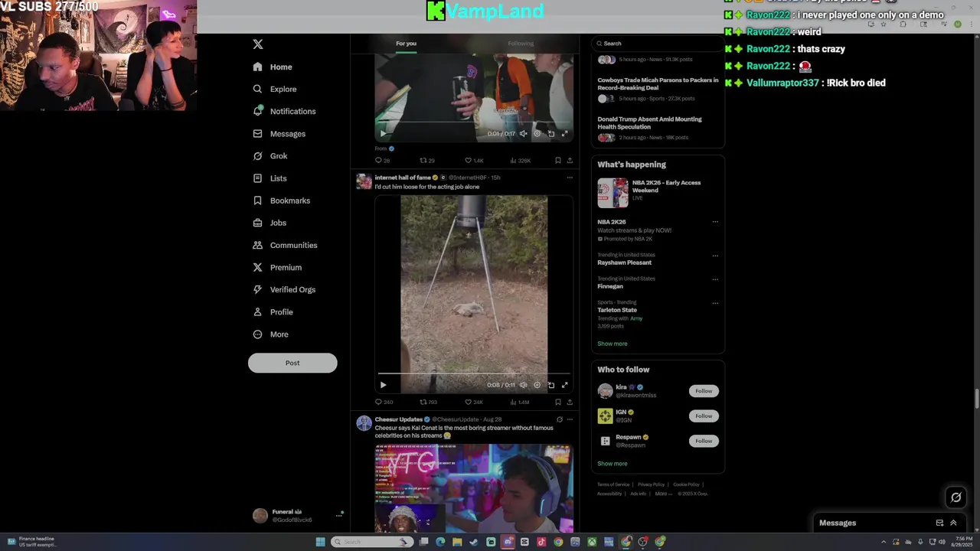Open more options for NBA 2K26 promoted trend
The width and height of the screenshot is (980, 551).
click(715, 222)
